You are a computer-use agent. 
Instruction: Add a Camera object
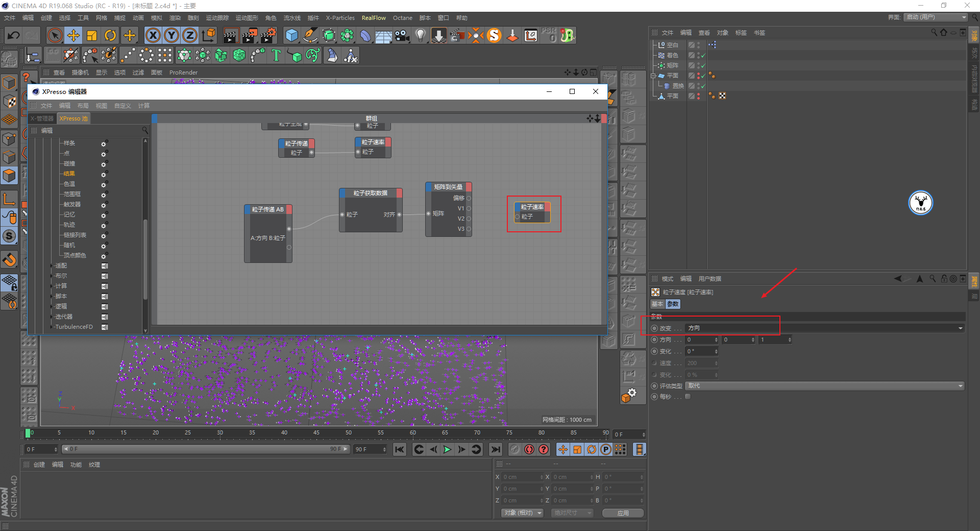point(402,35)
